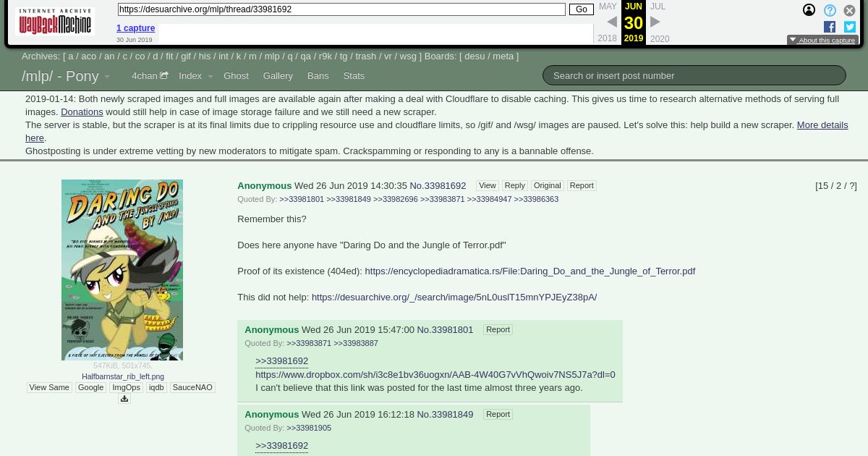Click View on post 33981692
This screenshot has height=456, width=868.
488,185
